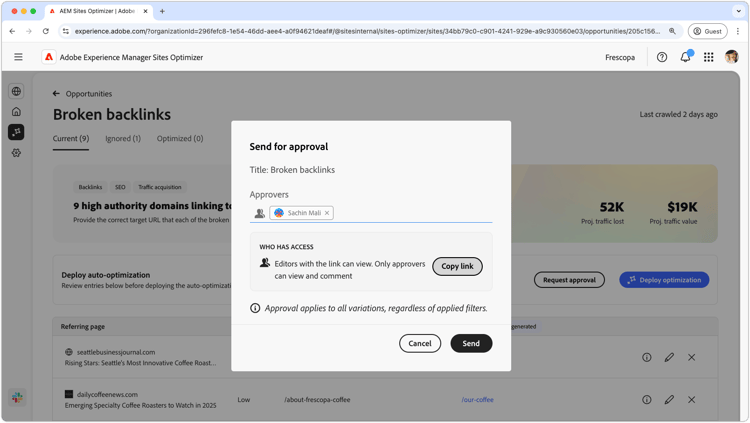Dismiss the seattlebusinessjournal.com row
The height and width of the screenshot is (423, 750).
pos(691,357)
